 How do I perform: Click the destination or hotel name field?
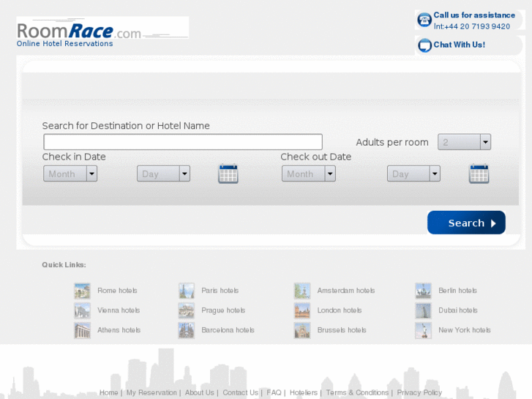[x=183, y=142]
